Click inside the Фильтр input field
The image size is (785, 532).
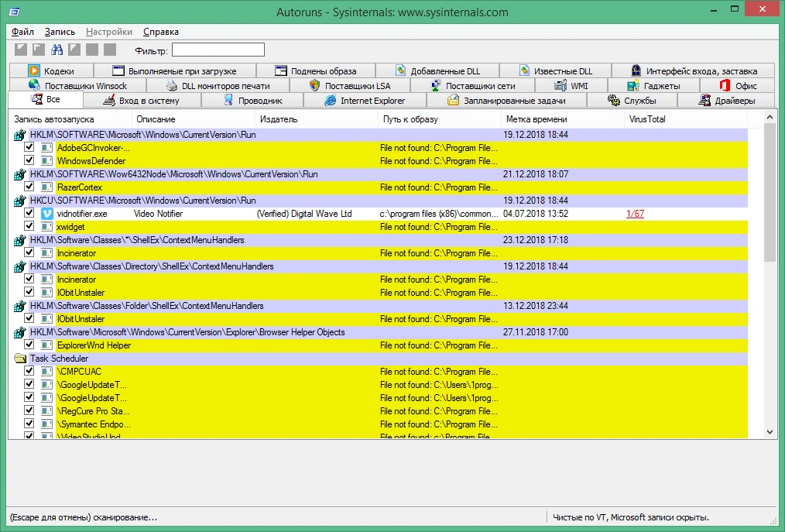[x=218, y=50]
